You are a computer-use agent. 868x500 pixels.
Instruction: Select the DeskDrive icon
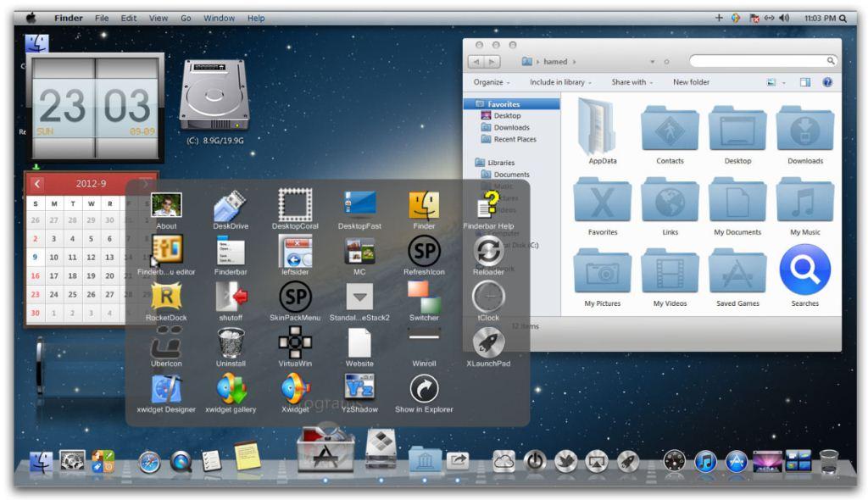point(231,206)
